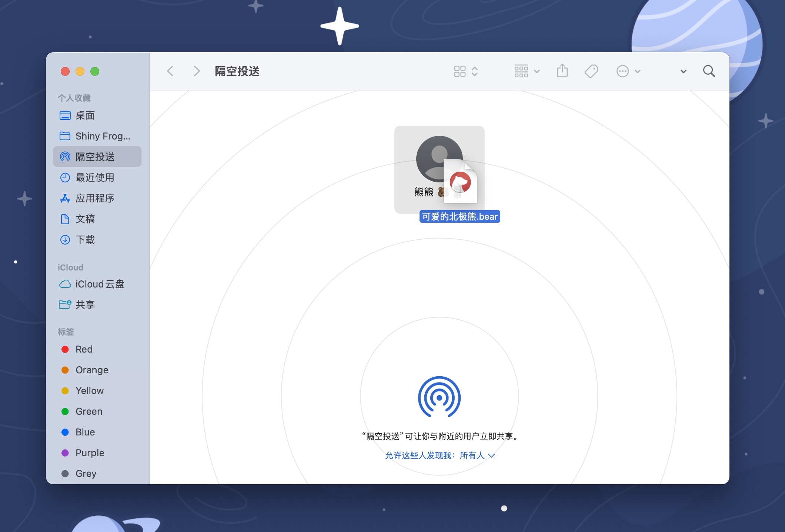Click the Edit Tags icon
The width and height of the screenshot is (785, 532).
(x=591, y=71)
